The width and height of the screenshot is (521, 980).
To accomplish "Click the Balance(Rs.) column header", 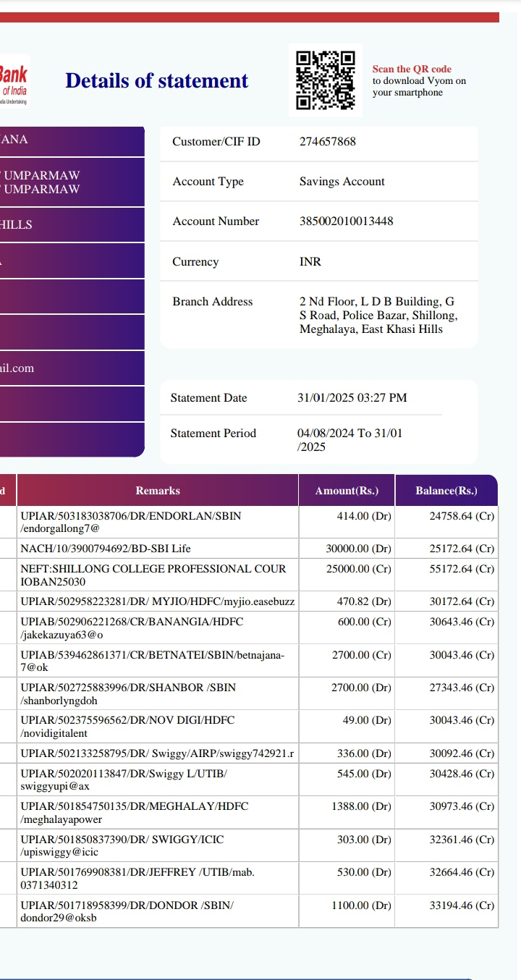I will pyautogui.click(x=446, y=491).
